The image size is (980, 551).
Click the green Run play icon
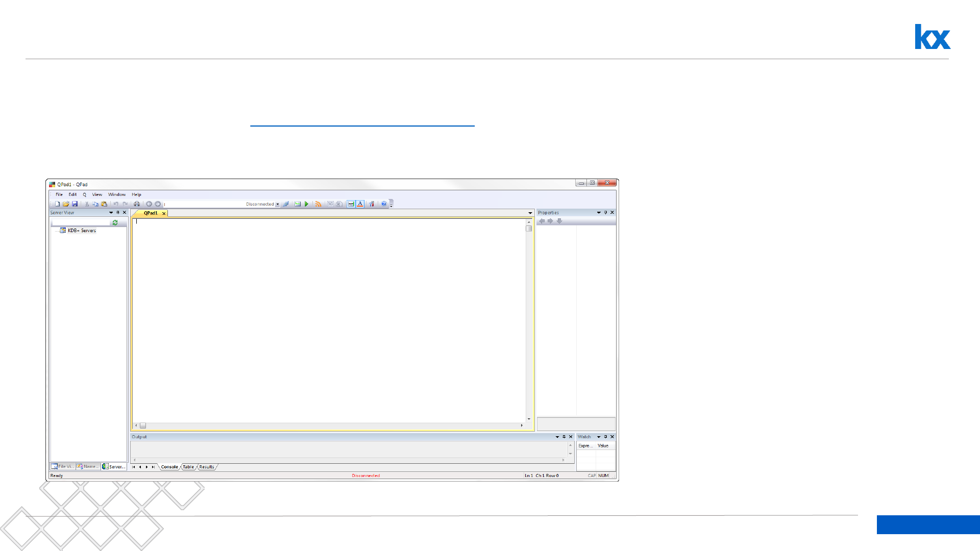tap(307, 204)
